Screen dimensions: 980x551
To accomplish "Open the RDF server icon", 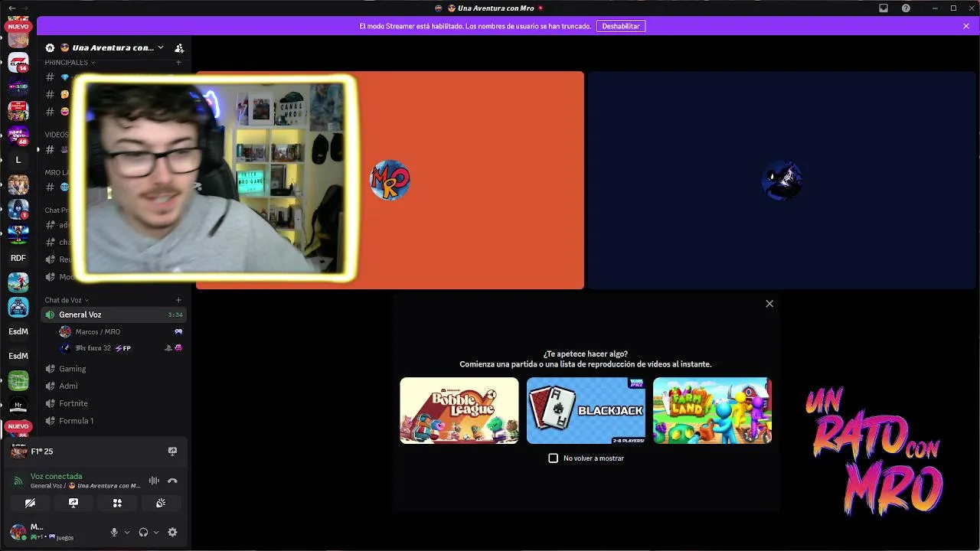I will [18, 258].
